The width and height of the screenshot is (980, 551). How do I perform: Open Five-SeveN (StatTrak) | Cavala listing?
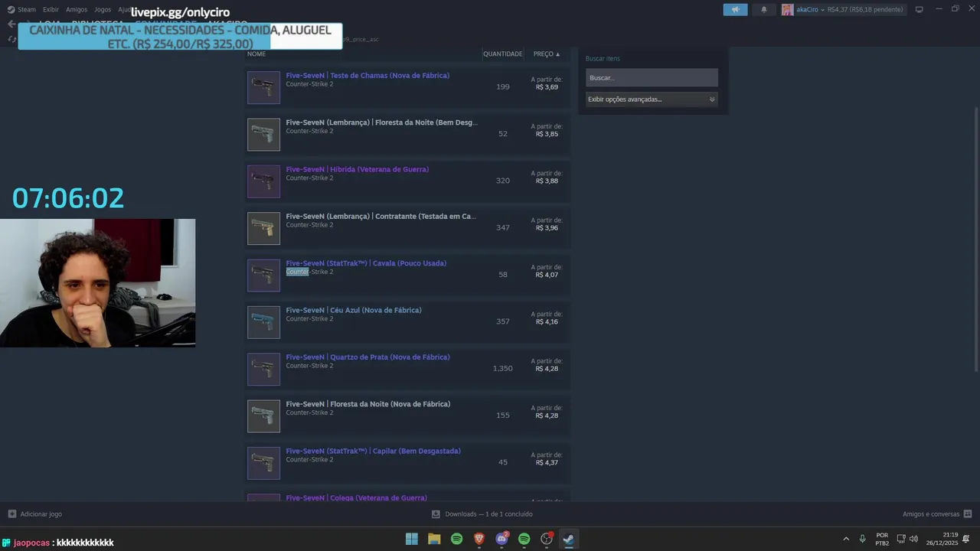tap(366, 263)
